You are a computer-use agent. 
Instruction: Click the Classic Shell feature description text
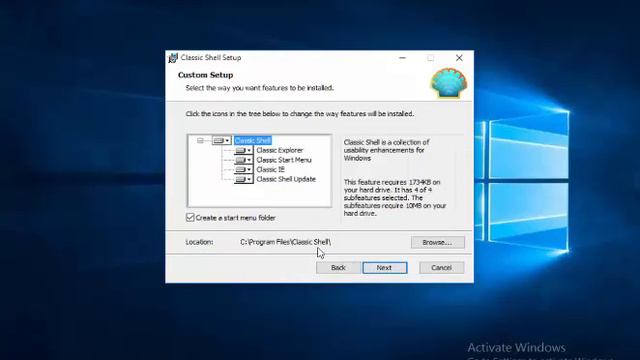pos(386,150)
